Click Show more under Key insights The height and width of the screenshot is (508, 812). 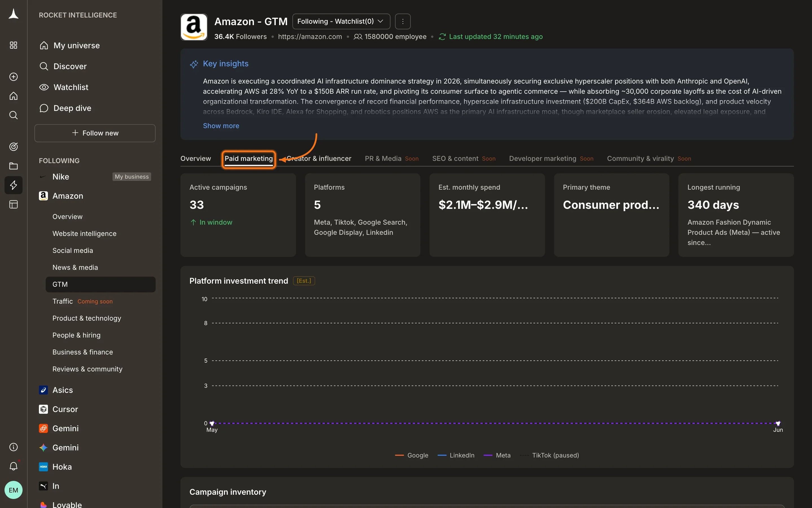pos(221,126)
